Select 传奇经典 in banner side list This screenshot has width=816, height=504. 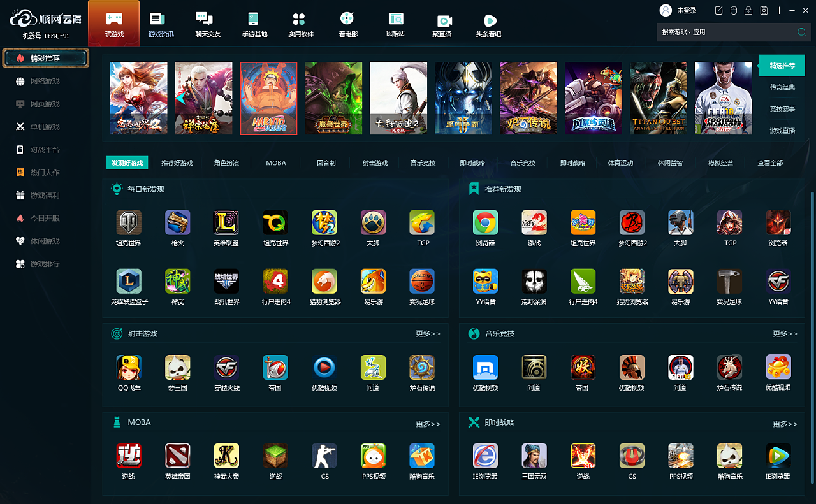coord(782,87)
